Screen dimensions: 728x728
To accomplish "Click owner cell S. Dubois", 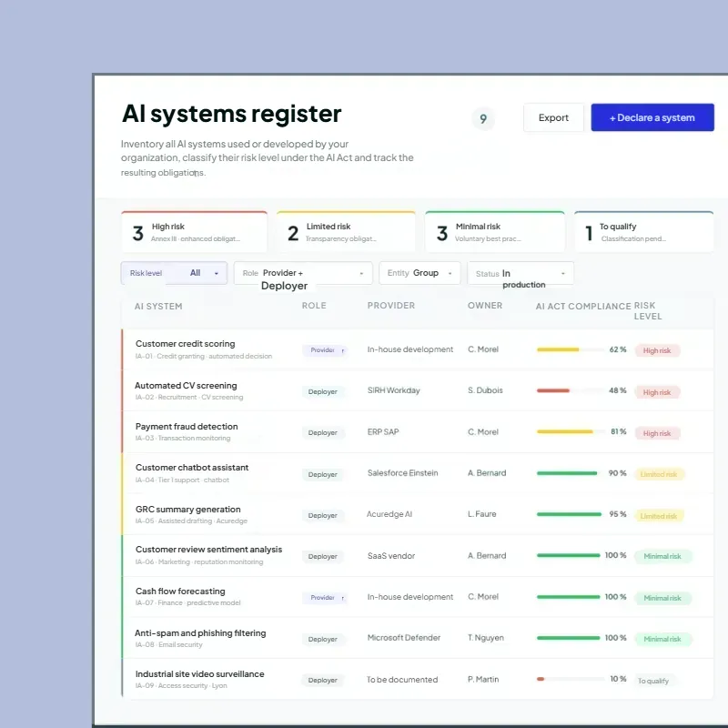I will click(x=485, y=390).
